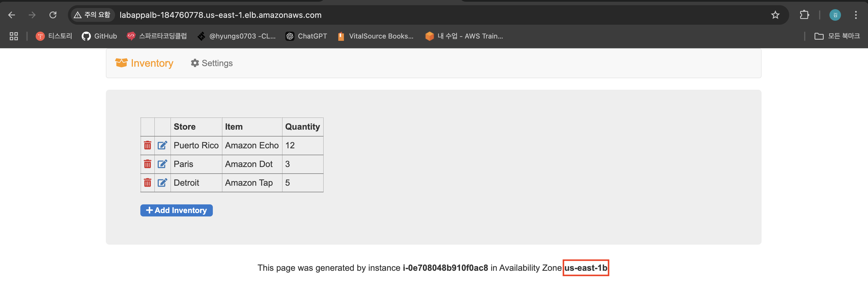Open the apps grid shortcut

tap(14, 36)
